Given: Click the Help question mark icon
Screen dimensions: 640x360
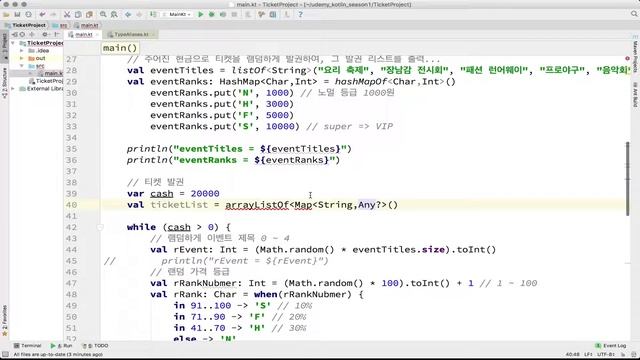Looking at the screenshot, I should pyautogui.click(x=300, y=14).
